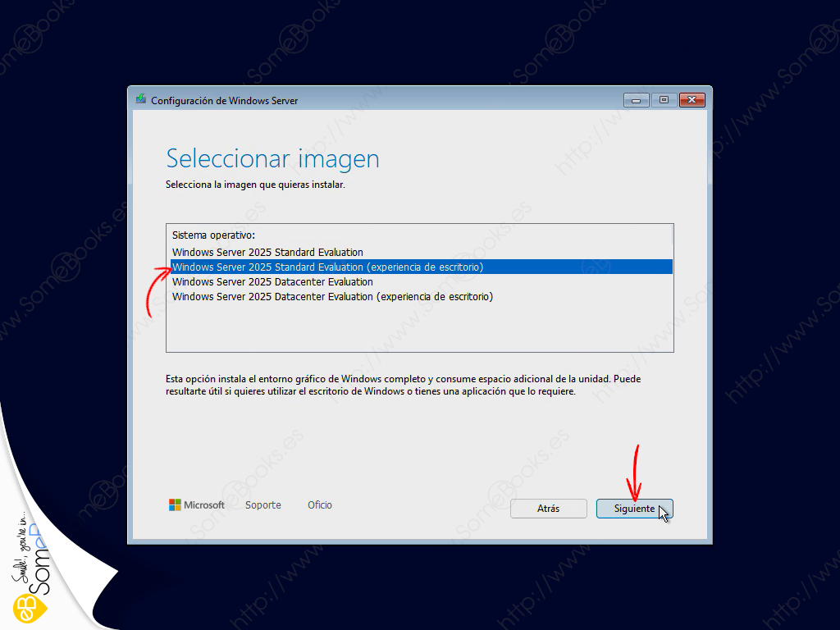
Task: Maximize the Windows Server setup window
Action: click(x=664, y=100)
